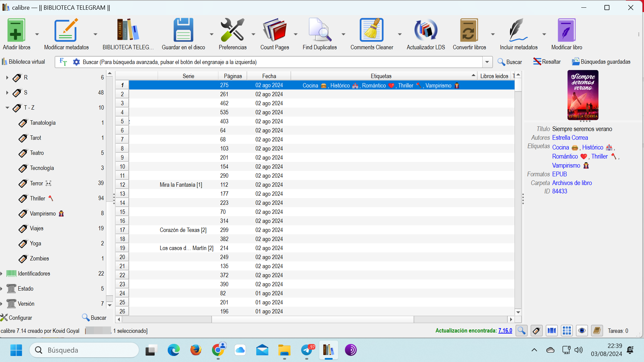The width and height of the screenshot is (644, 362).
Task: Expand the S tag group
Action: [x=7, y=93]
